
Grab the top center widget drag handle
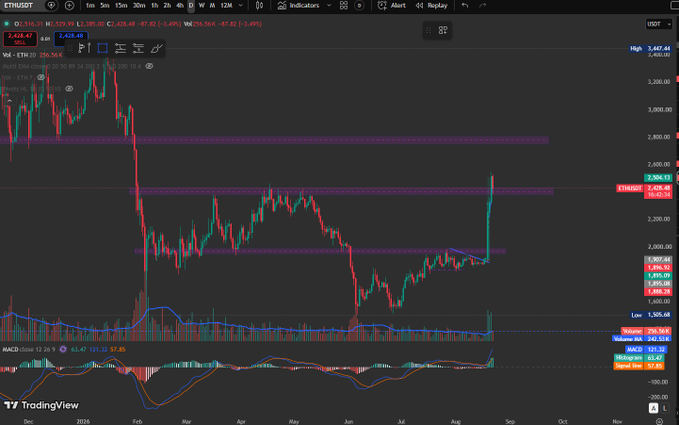[428, 30]
